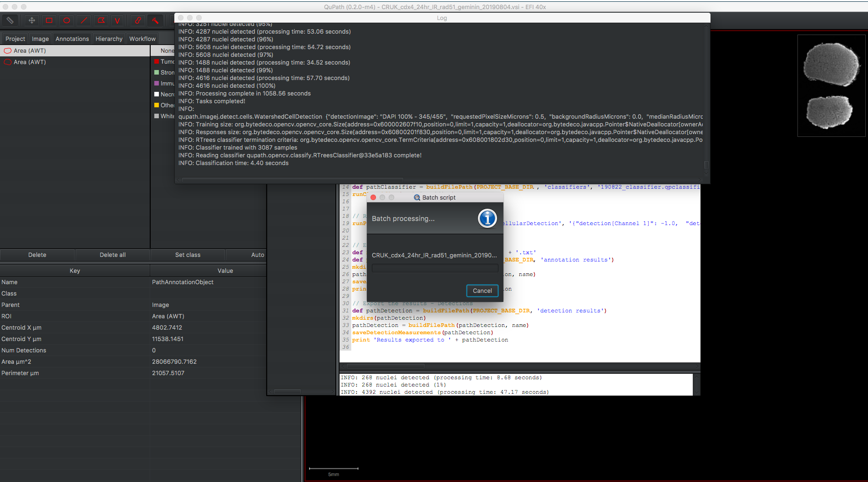
Task: Open the Image tab
Action: coord(40,39)
